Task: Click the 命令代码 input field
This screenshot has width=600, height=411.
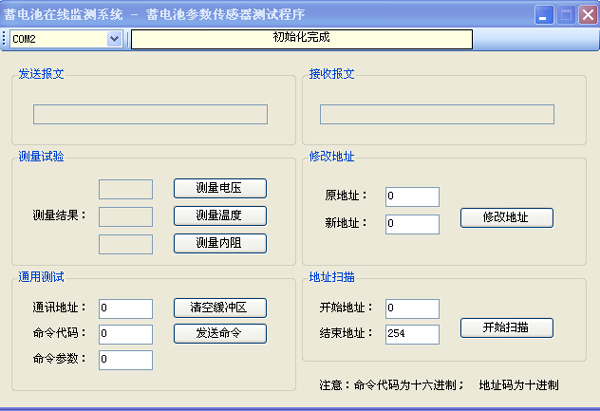Action: click(125, 334)
